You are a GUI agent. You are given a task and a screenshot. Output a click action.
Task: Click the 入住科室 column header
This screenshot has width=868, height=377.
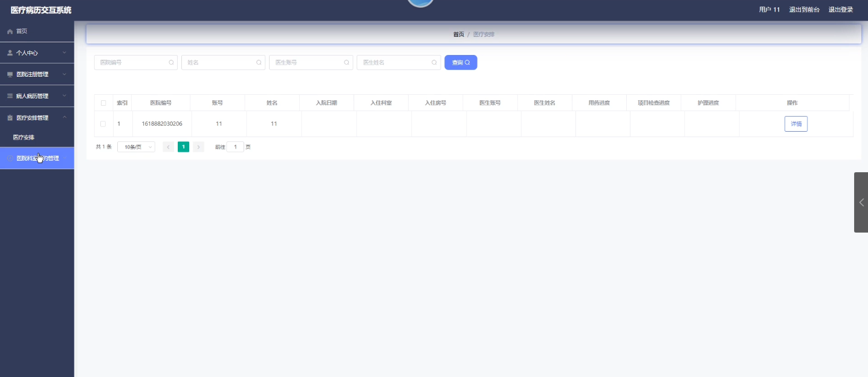381,103
